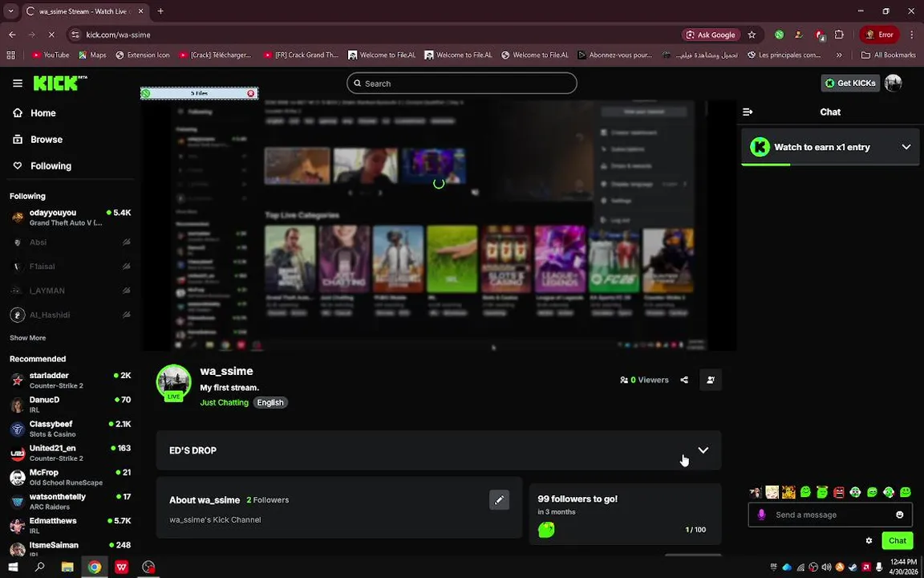Click the user icon button beside share
The width and height of the screenshot is (924, 578).
[711, 380]
